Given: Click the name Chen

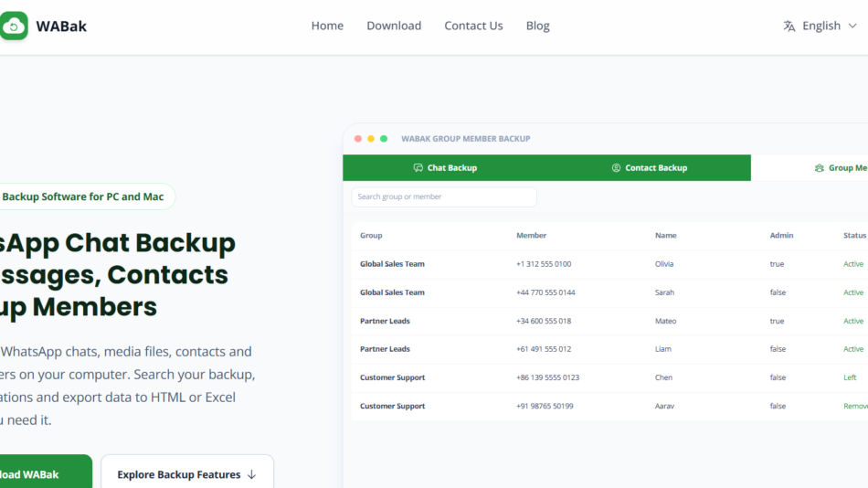Looking at the screenshot, I should [x=663, y=377].
